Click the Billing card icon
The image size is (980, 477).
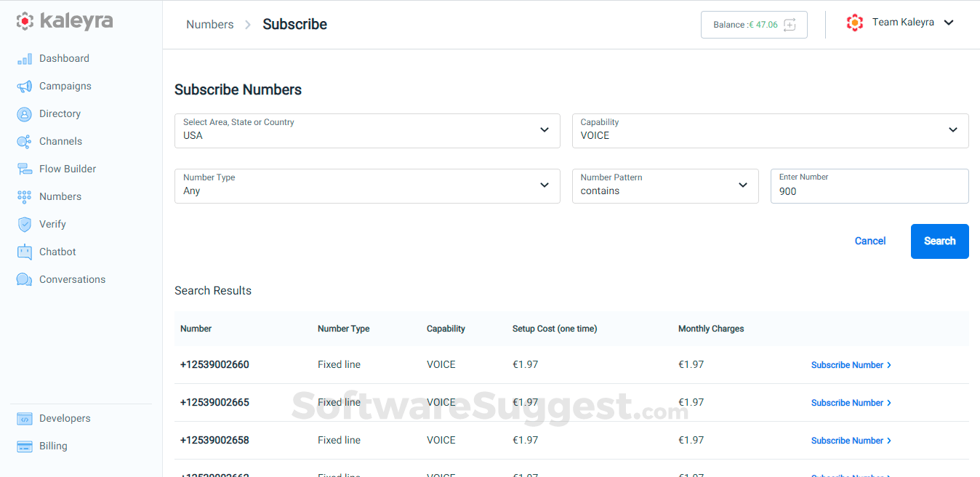(x=25, y=446)
